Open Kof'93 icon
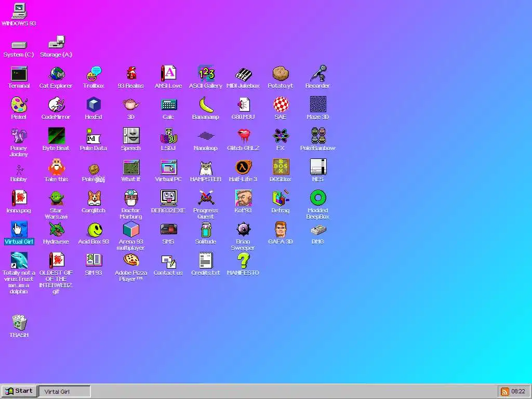Image resolution: width=532 pixels, height=399 pixels. [x=243, y=199]
